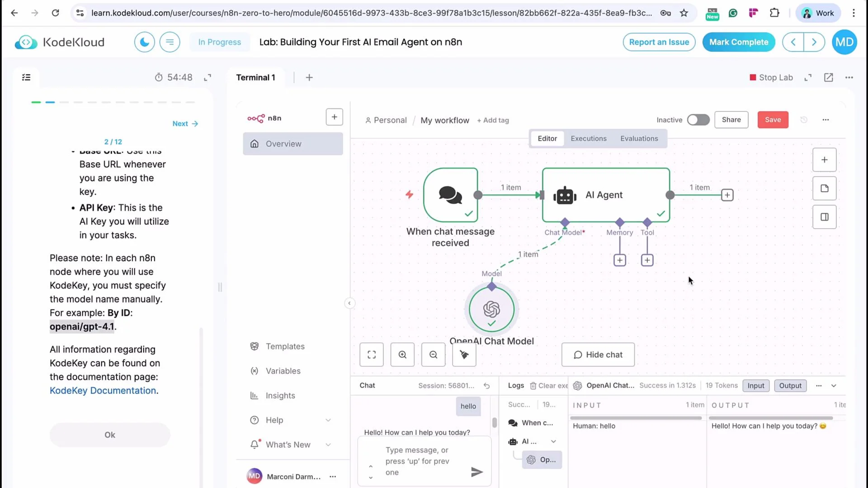Collapse the n8n sidebar
868x488 pixels.
point(349,303)
